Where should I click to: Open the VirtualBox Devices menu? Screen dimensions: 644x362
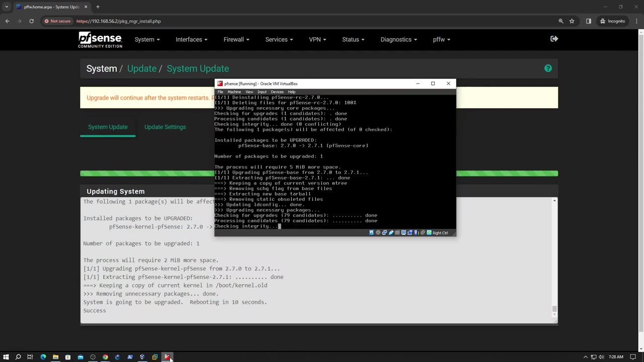point(277,92)
